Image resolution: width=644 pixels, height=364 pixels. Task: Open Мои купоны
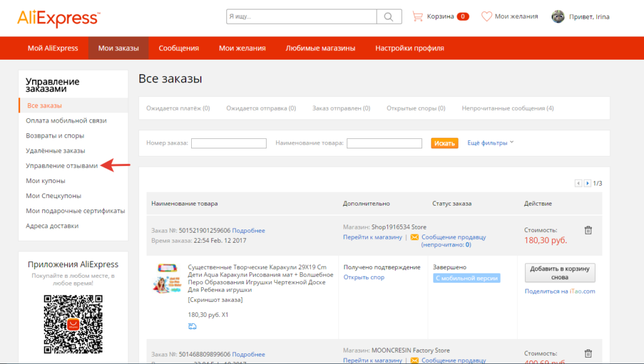click(x=45, y=180)
